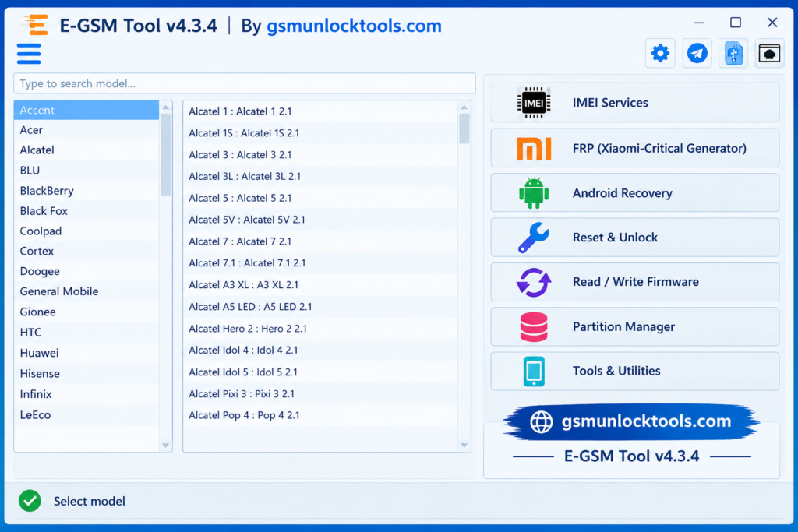Select BLU brand
The image size is (798, 532).
point(86,171)
